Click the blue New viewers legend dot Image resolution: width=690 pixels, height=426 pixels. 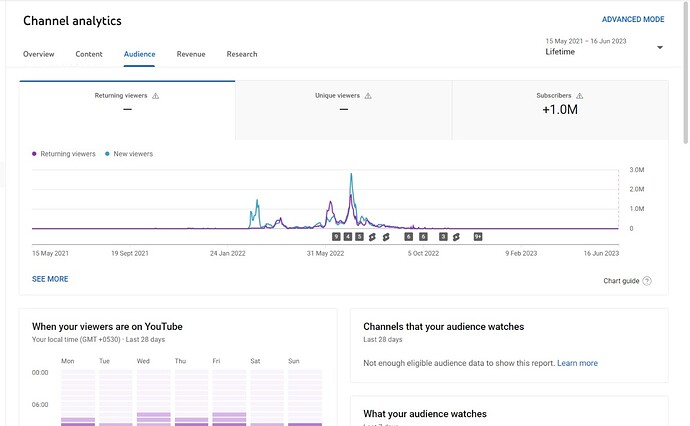pos(107,154)
